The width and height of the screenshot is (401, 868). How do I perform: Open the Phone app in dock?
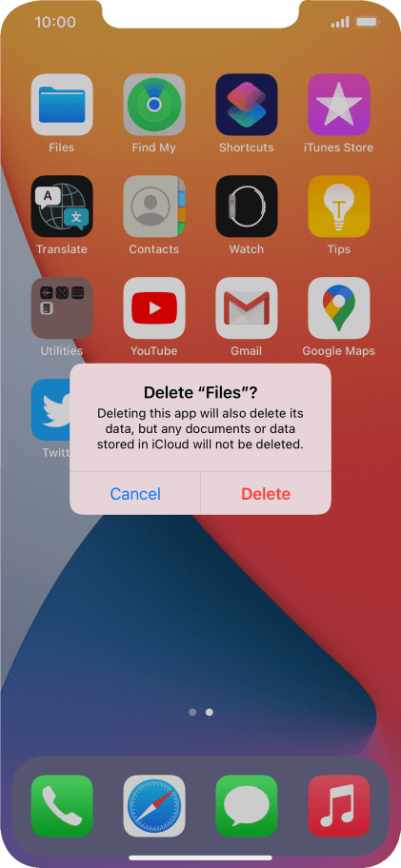click(62, 805)
